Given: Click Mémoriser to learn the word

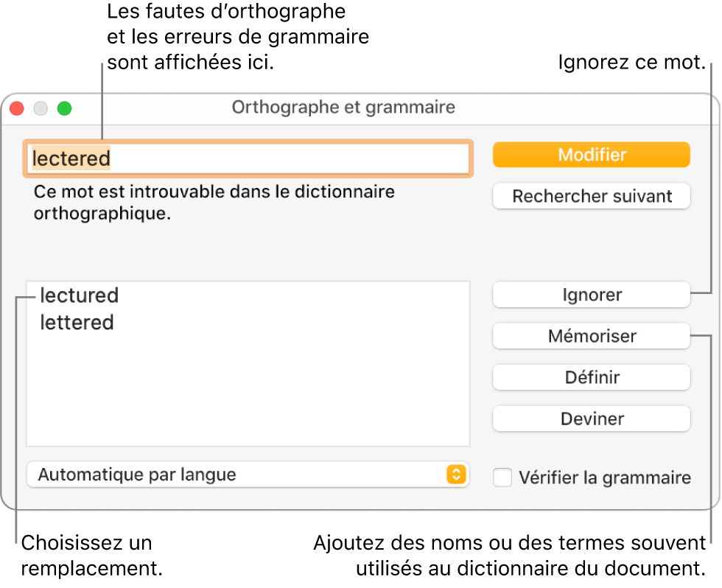Looking at the screenshot, I should pos(592,336).
